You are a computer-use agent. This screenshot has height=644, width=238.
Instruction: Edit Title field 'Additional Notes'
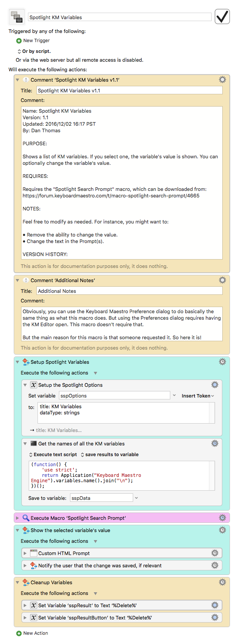pyautogui.click(x=129, y=291)
